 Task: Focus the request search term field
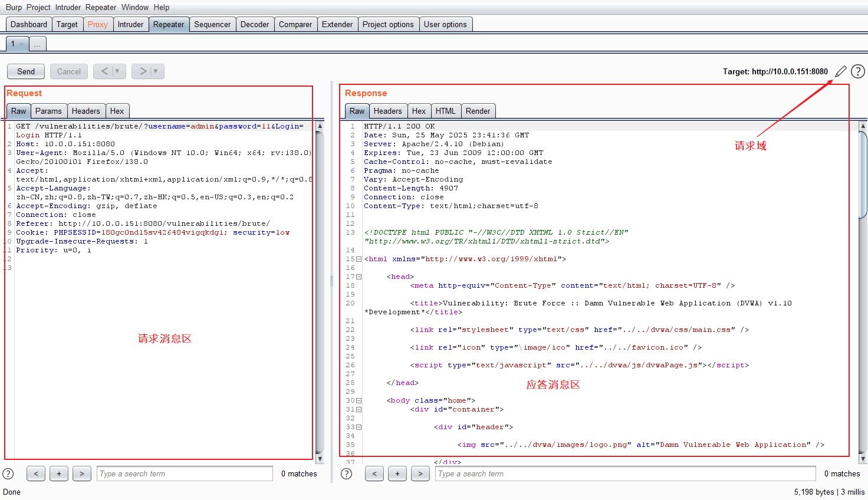click(x=185, y=473)
